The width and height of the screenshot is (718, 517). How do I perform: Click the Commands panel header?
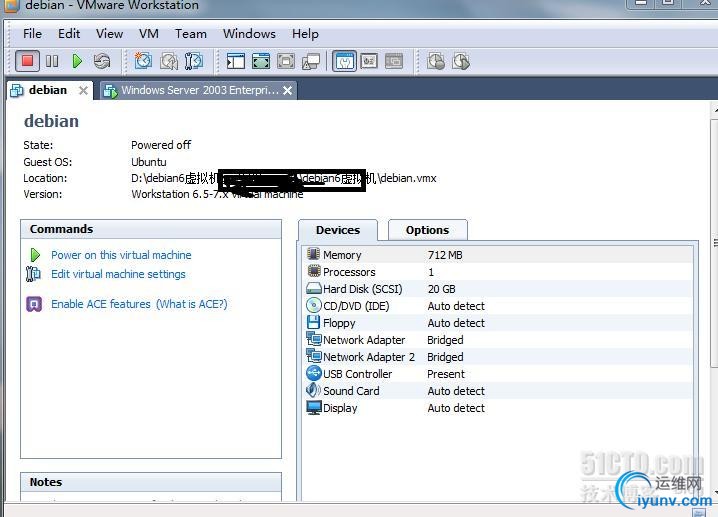tap(151, 229)
